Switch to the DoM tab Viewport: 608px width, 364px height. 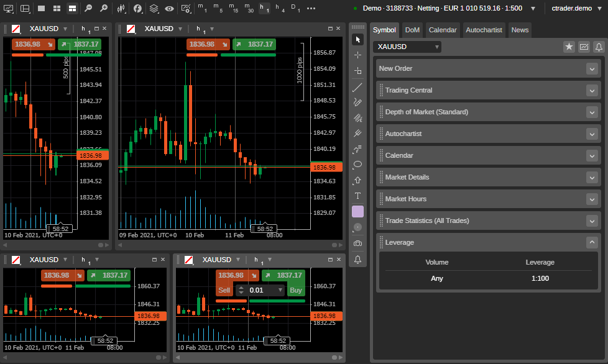pos(412,30)
